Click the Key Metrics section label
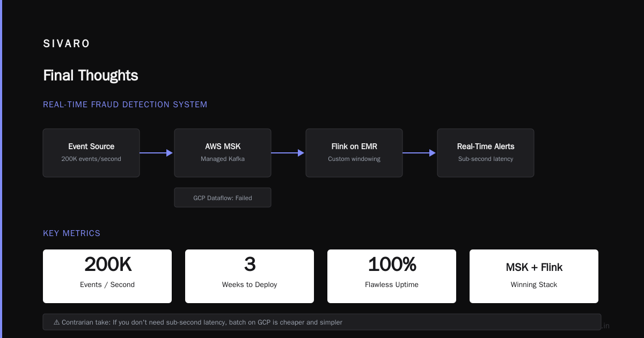This screenshot has width=644, height=338. click(72, 233)
